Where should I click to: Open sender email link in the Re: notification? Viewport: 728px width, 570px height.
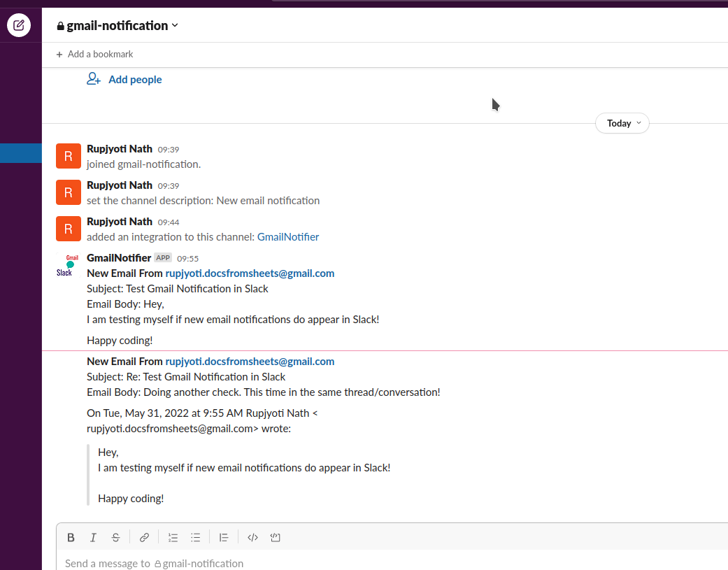pos(250,362)
